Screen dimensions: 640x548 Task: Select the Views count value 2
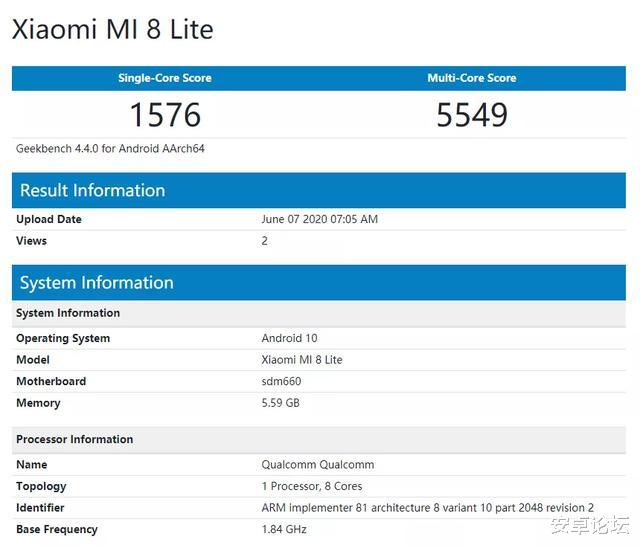(264, 241)
